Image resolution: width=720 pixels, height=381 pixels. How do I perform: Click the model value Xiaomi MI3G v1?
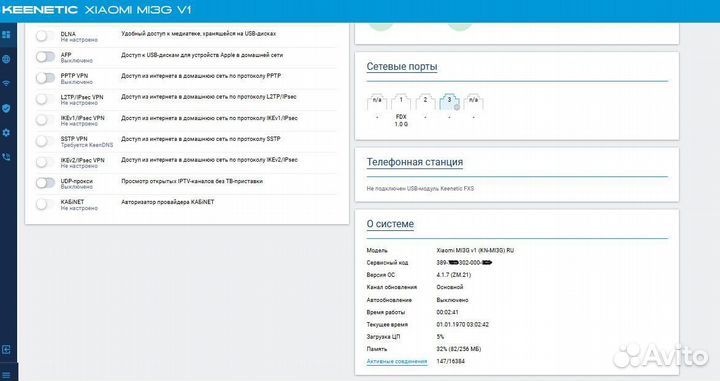(x=475, y=251)
